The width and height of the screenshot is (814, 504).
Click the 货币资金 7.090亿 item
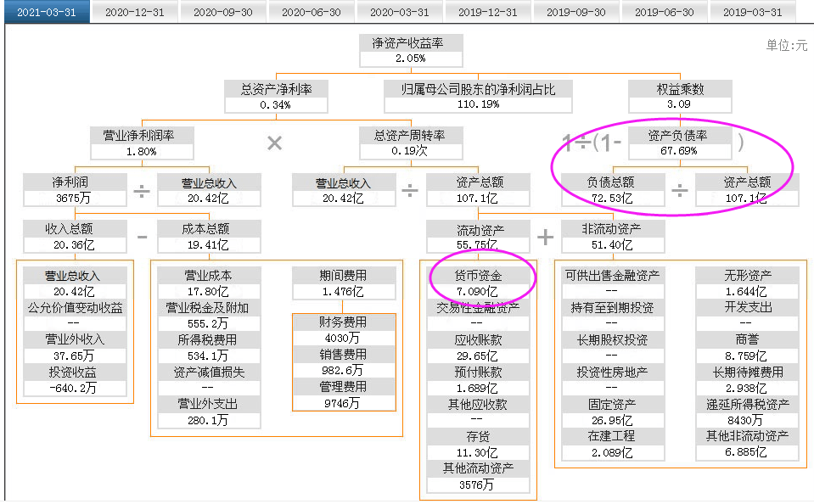coord(478,283)
